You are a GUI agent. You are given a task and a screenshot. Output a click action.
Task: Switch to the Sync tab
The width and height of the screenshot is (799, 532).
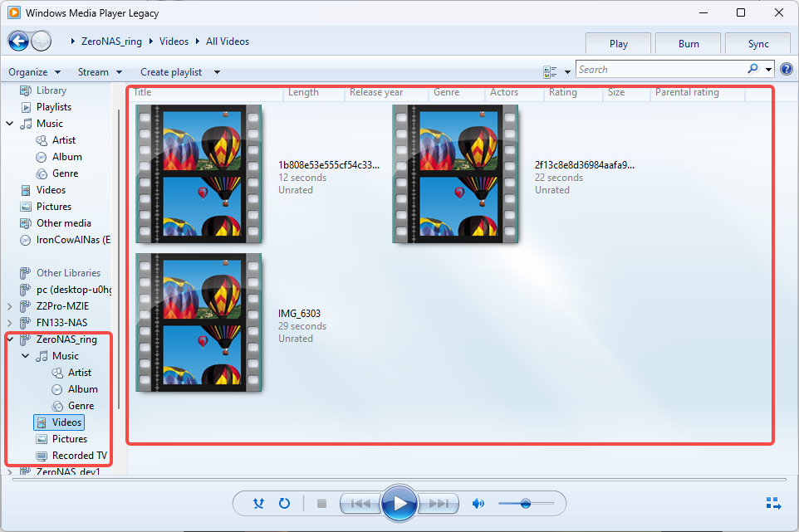[x=758, y=44]
